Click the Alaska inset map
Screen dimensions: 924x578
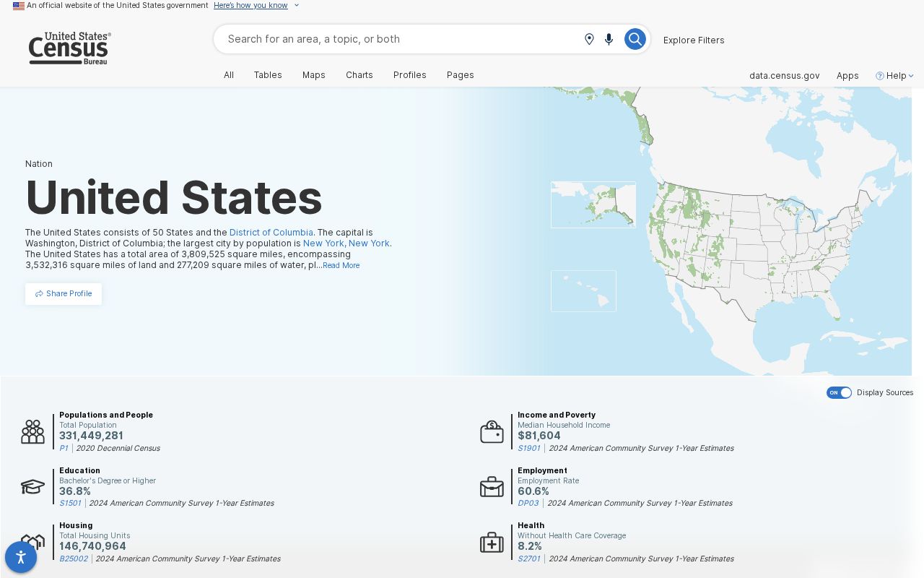[x=593, y=204]
